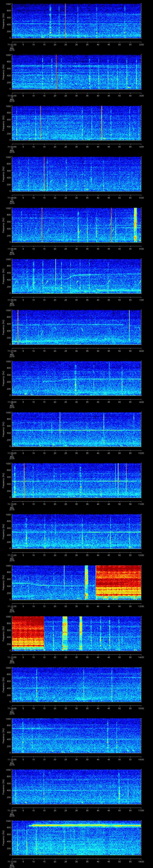
Task: Click the '11:07:00' start time label
Action: click(x=12, y=351)
